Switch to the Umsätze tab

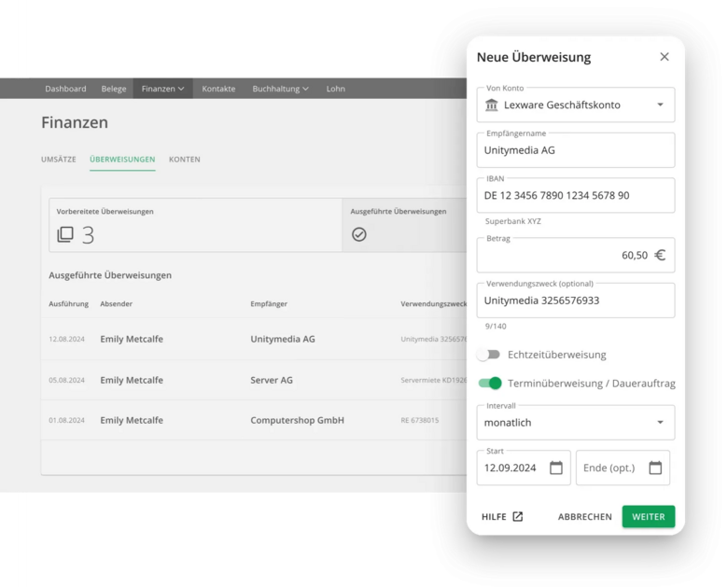click(x=59, y=160)
